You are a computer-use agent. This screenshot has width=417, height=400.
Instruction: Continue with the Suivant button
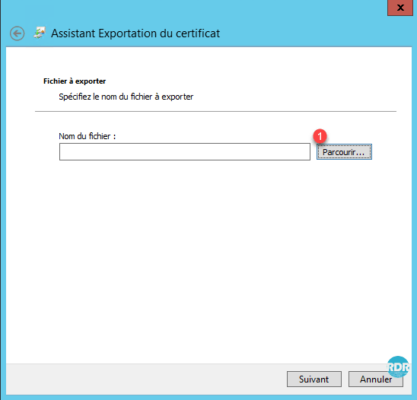coord(314,379)
